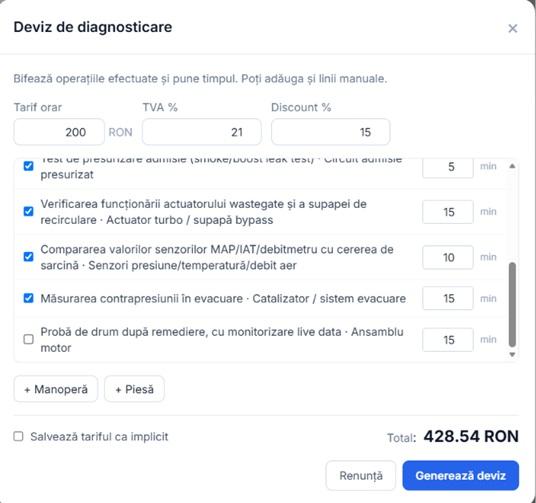Edit minutes for Probă de drum row
The height and width of the screenshot is (503, 536).
(x=448, y=340)
